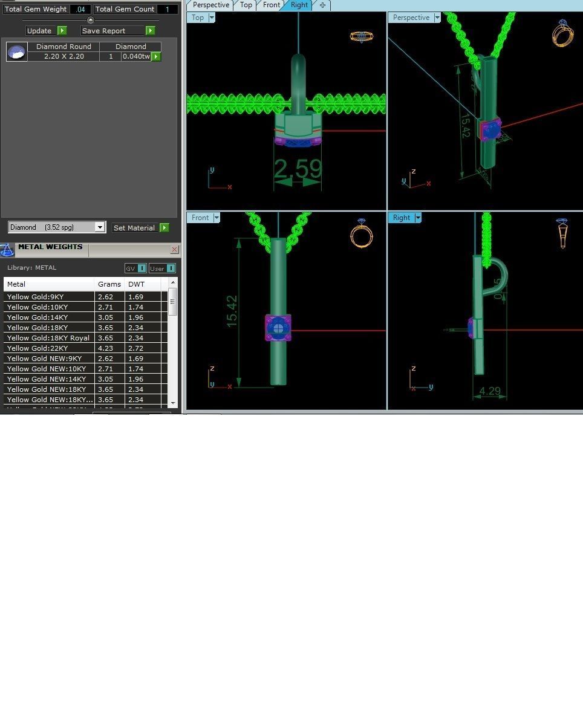Click the ring orientation icon in Right viewport
Screen dimensions: 583x728
pos(562,233)
